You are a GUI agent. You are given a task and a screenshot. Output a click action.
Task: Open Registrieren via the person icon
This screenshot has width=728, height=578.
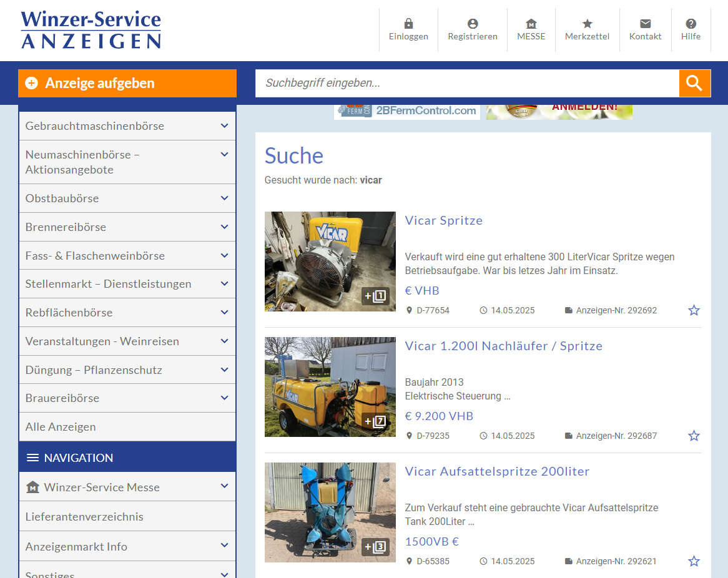coord(472,24)
